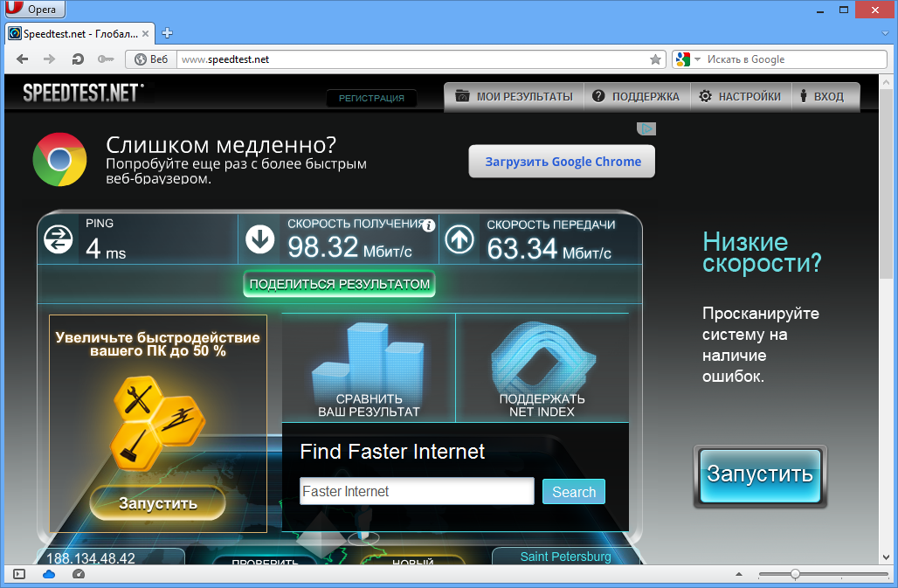Select the Speedtest.net browser tab
Image resolution: width=898 pixels, height=588 pixels.
80,34
